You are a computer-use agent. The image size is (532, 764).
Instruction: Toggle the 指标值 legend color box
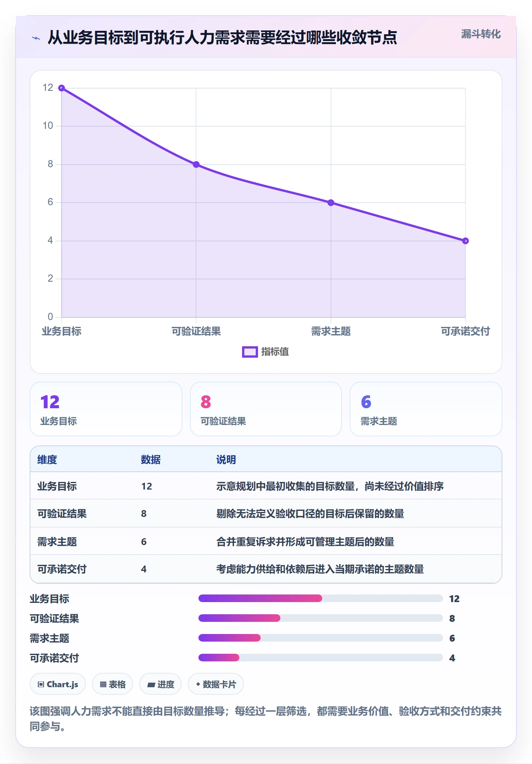(x=250, y=352)
